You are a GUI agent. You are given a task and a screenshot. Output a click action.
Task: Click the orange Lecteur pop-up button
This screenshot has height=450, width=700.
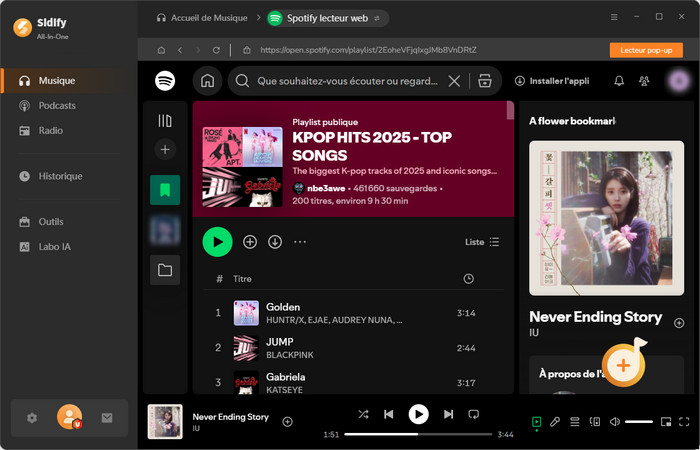(645, 49)
